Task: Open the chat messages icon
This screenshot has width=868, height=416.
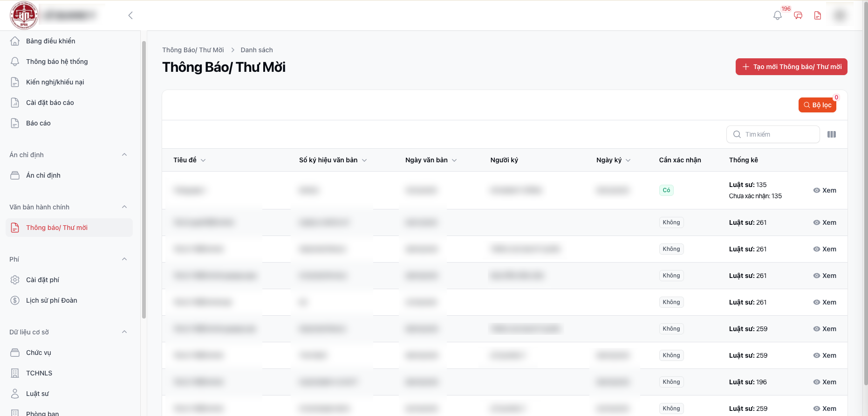Action: 798,15
